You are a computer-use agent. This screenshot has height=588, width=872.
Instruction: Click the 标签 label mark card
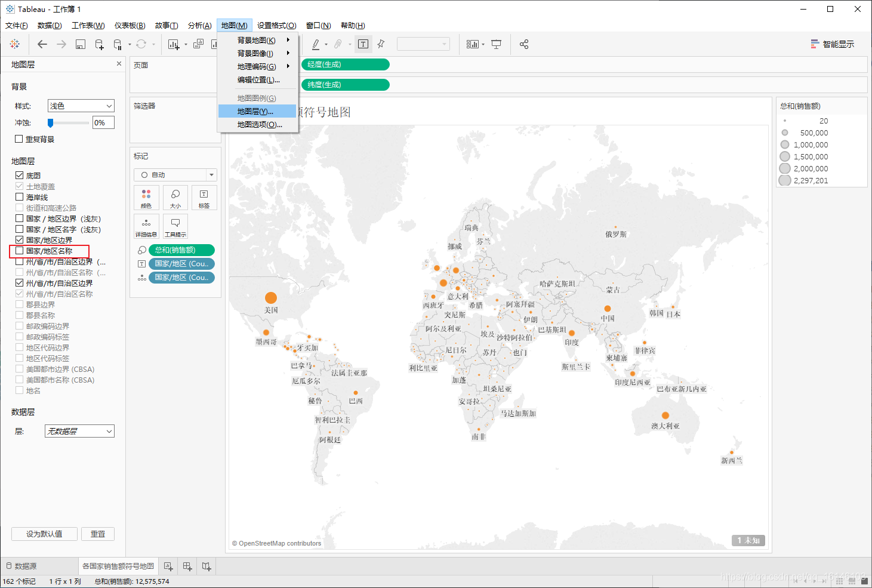tap(204, 198)
